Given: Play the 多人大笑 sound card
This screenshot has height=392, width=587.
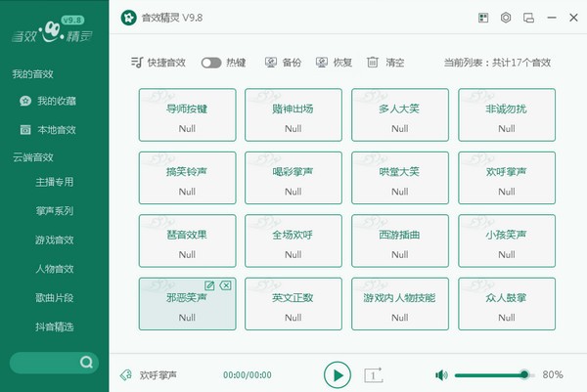Looking at the screenshot, I should [x=400, y=114].
